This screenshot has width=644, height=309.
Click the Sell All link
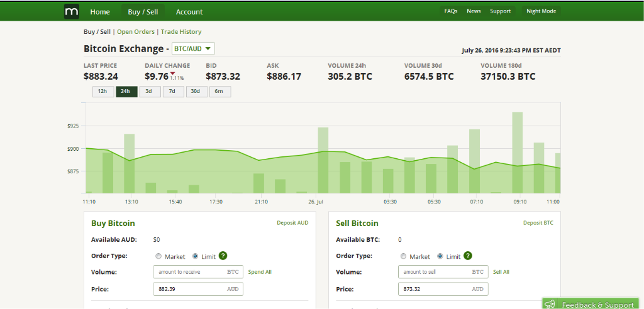tap(501, 272)
